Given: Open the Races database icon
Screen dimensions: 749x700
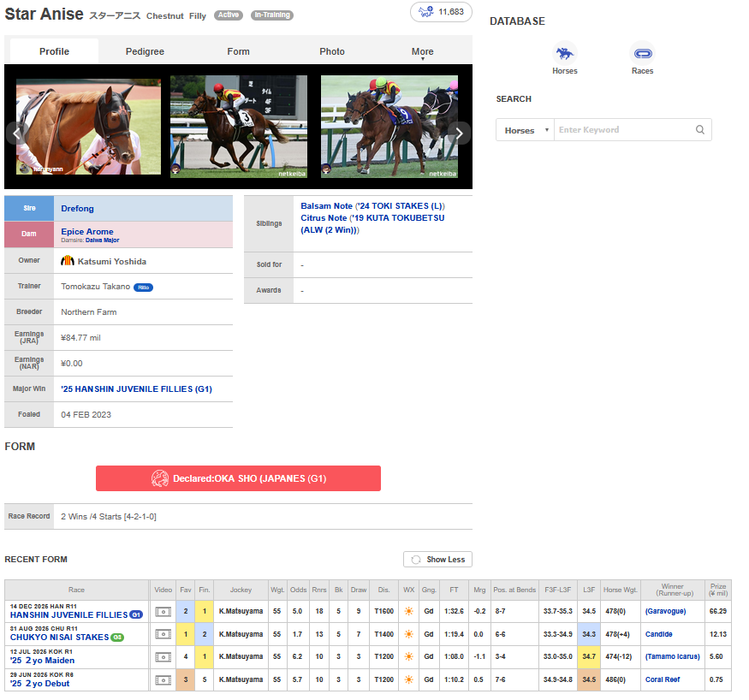Looking at the screenshot, I should pyautogui.click(x=642, y=53).
